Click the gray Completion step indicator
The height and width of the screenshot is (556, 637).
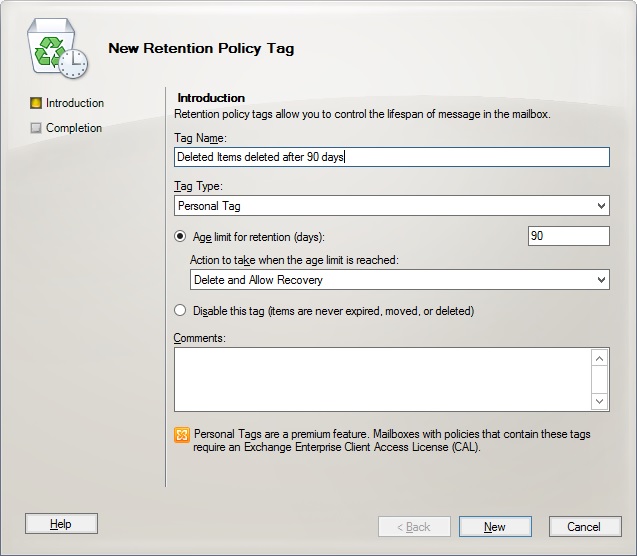(36, 128)
